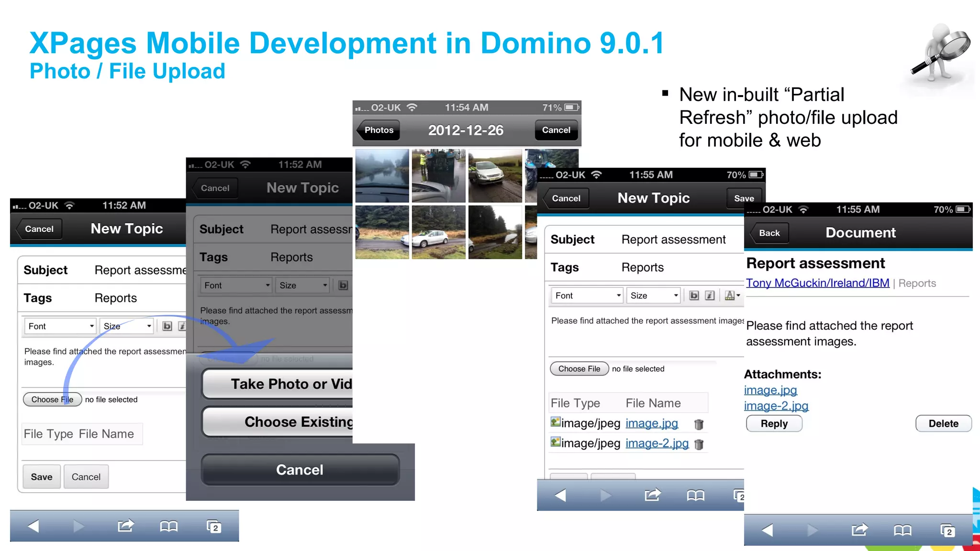Select bottom-left landscape road photo thumbnail
This screenshot has width=980, height=551.
(382, 232)
